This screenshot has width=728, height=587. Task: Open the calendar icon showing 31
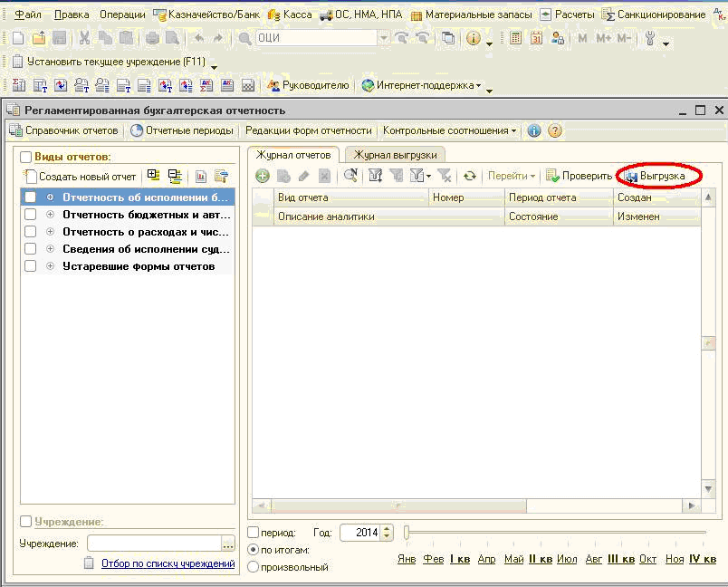point(536,38)
